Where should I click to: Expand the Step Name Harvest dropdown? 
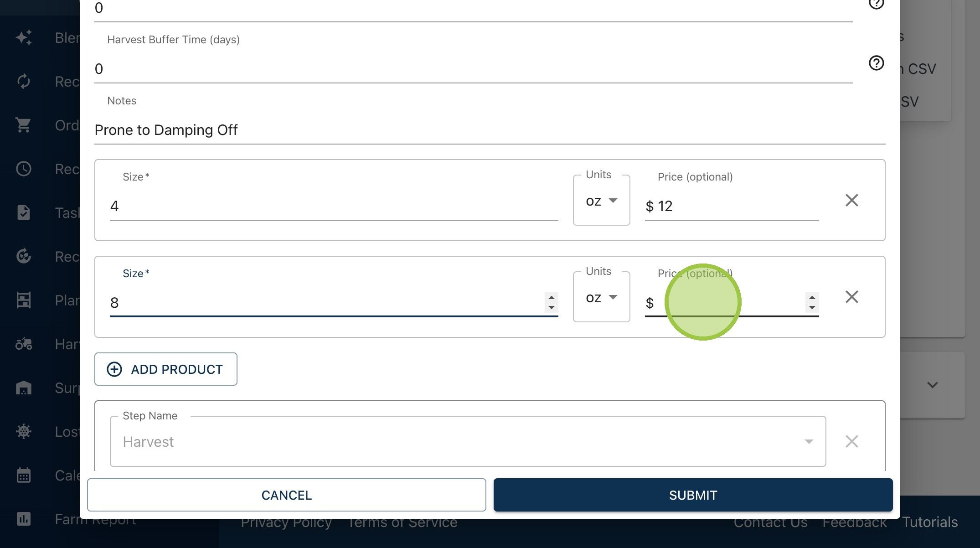(809, 441)
